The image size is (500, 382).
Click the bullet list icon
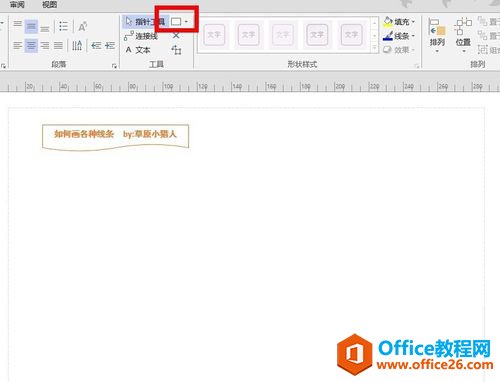tap(63, 26)
